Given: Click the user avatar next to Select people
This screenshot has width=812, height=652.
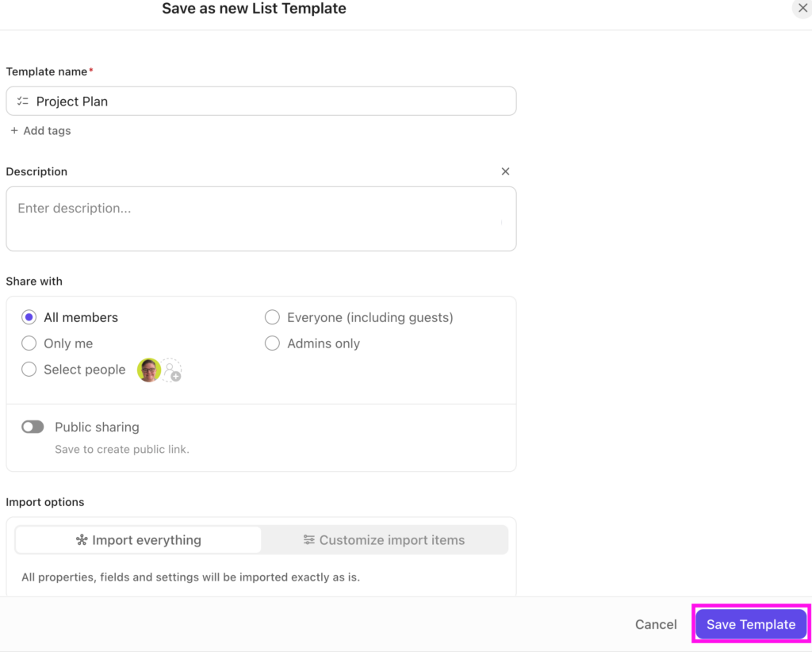Looking at the screenshot, I should click(x=149, y=370).
